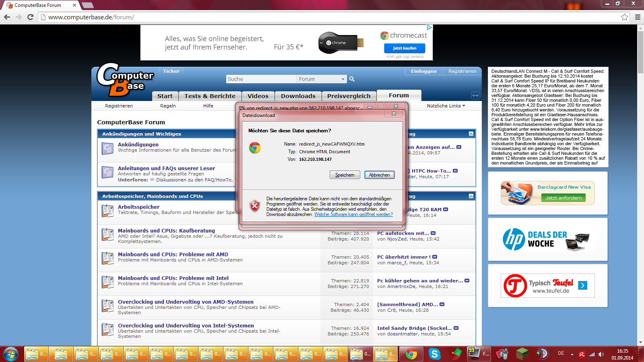Click the volume speaker tray icon
644x362 pixels.
pyautogui.click(x=601, y=354)
